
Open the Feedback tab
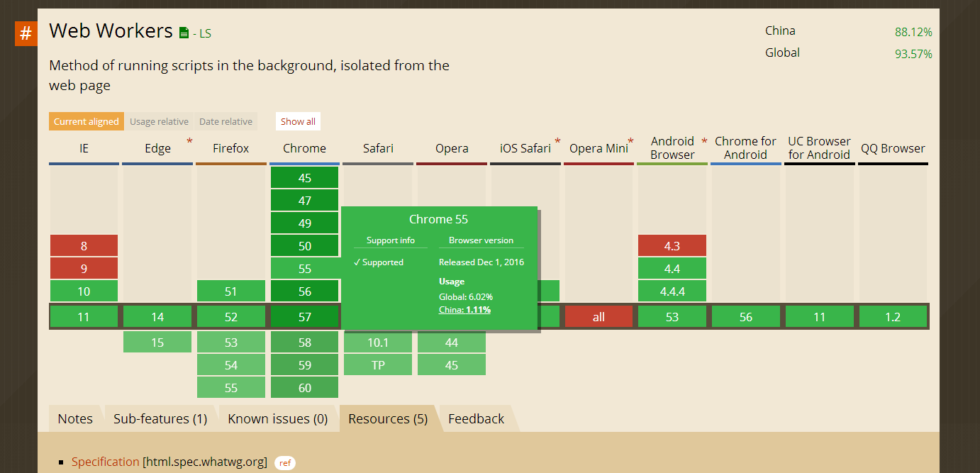point(477,418)
